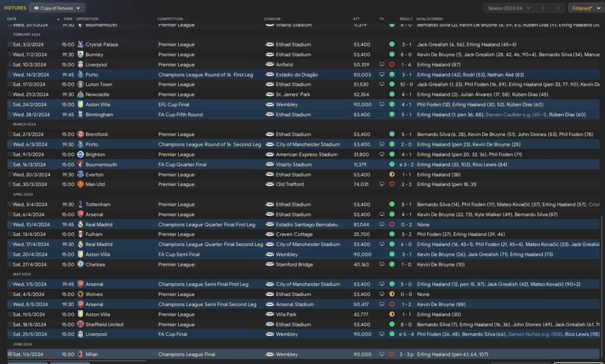Open the Villa Park stadium link
The width and height of the screenshot is (605, 364).
point(286,314)
